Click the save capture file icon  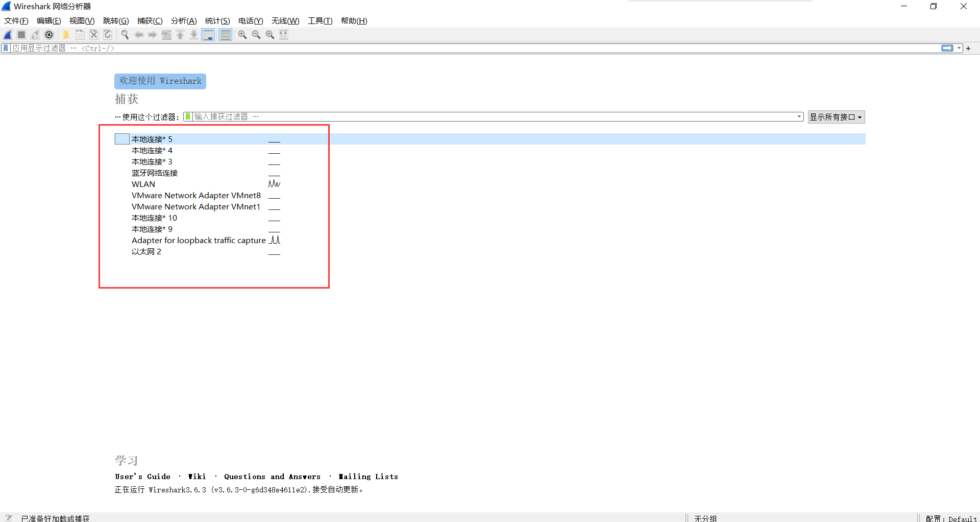(x=80, y=35)
